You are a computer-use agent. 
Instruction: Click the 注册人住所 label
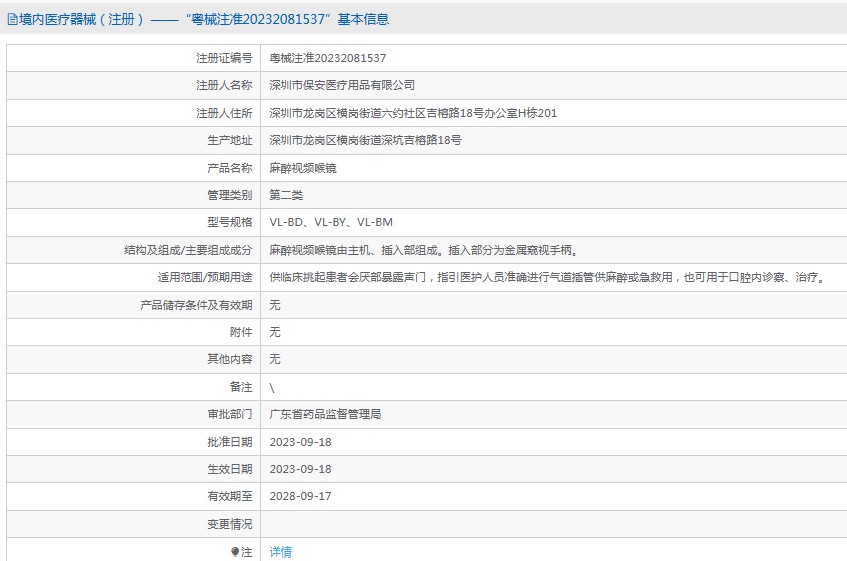(x=224, y=113)
